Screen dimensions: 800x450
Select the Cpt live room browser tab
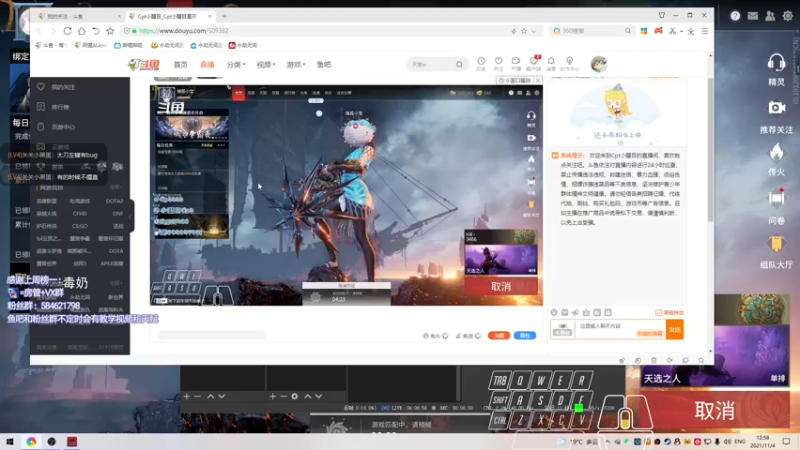[170, 16]
